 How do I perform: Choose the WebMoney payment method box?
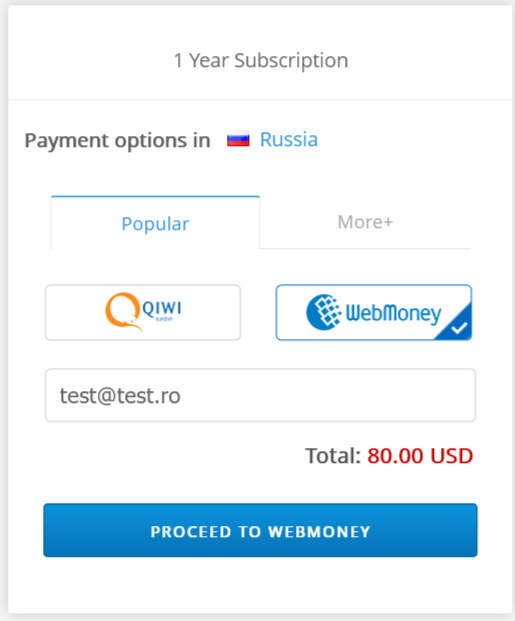374,312
